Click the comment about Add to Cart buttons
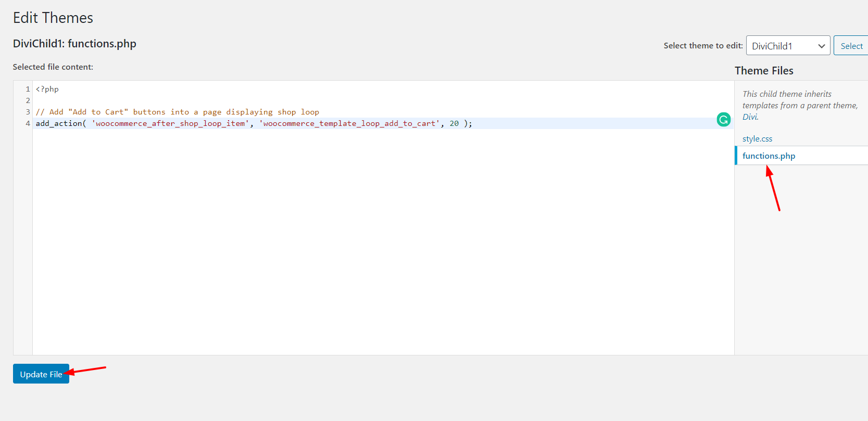 [178, 112]
